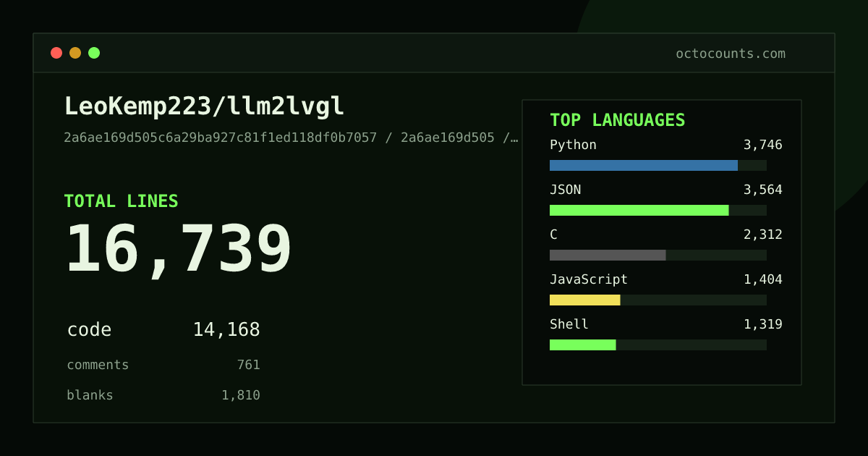Viewport: 868px width, 456px height.
Task: Select the JavaScript line count 1,404
Action: [763, 279]
